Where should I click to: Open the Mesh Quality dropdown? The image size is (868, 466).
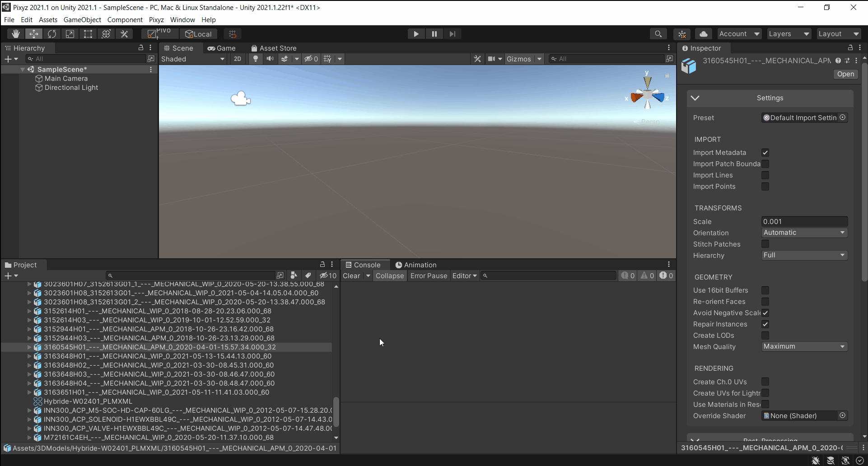[x=804, y=346]
